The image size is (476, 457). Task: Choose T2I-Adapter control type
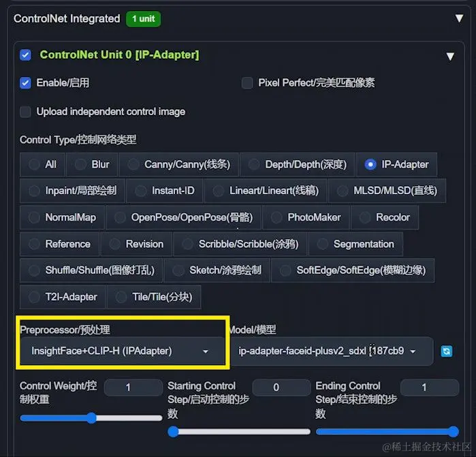[63, 297]
